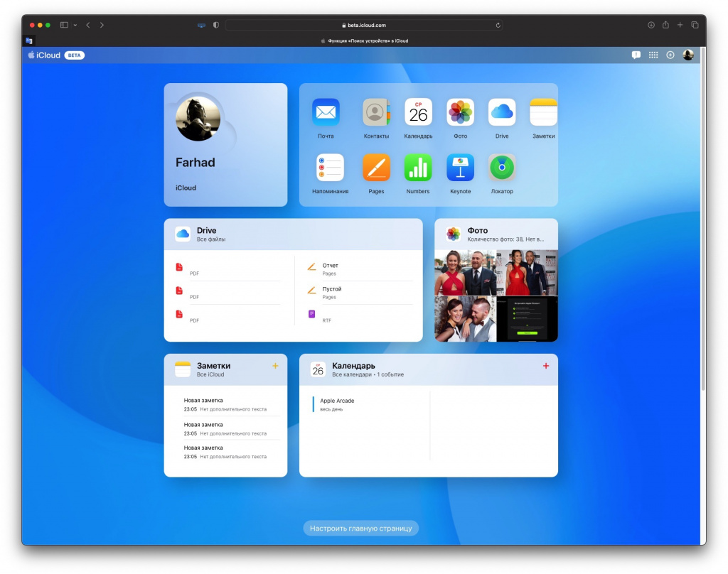
Task: Open the account avatar in the iCloud header
Action: (688, 55)
